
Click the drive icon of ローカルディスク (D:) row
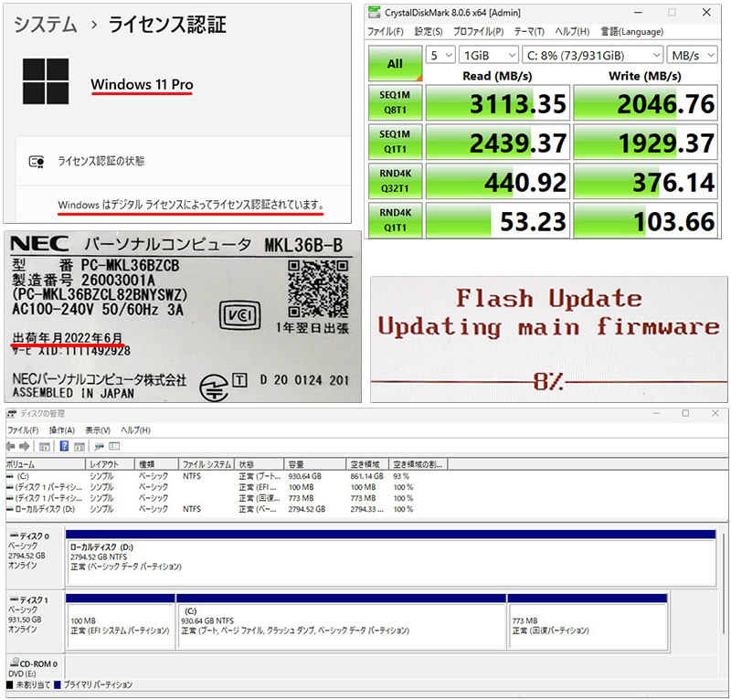point(10,509)
